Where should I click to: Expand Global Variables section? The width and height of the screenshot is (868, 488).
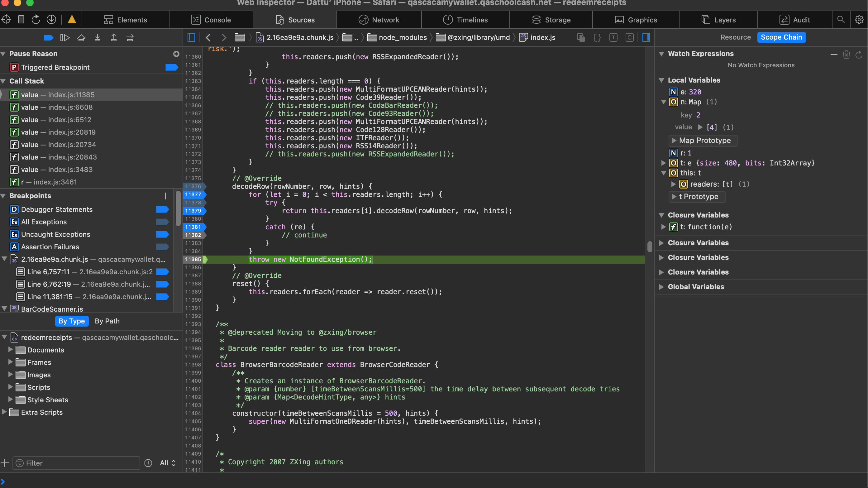[661, 287]
